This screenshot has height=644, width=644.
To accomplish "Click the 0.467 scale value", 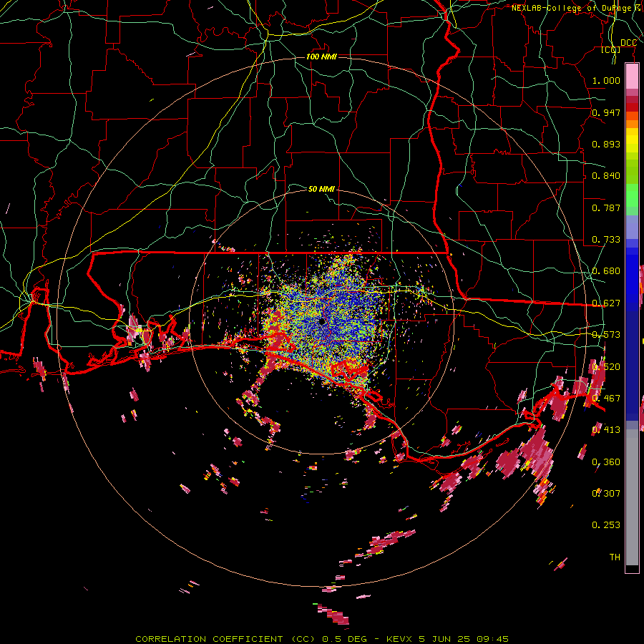I will pos(606,399).
